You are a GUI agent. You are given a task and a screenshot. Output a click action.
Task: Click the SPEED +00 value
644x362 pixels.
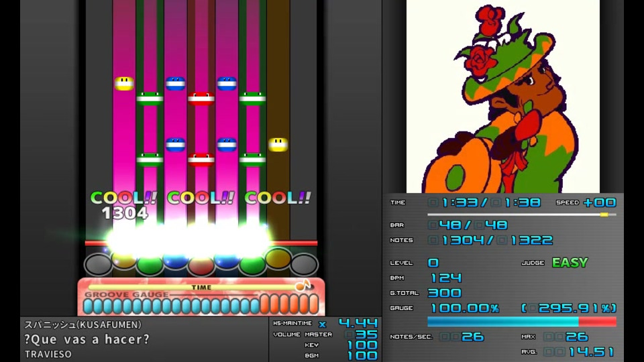600,202
